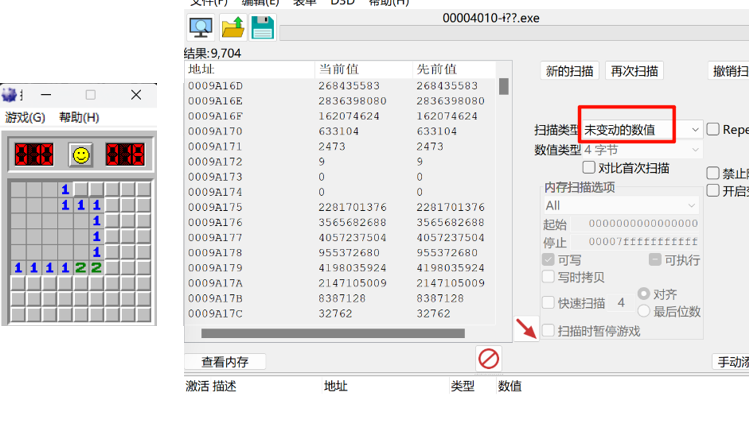This screenshot has width=749, height=431.
Task: Open the process selector monitor icon
Action: pyautogui.click(x=201, y=27)
